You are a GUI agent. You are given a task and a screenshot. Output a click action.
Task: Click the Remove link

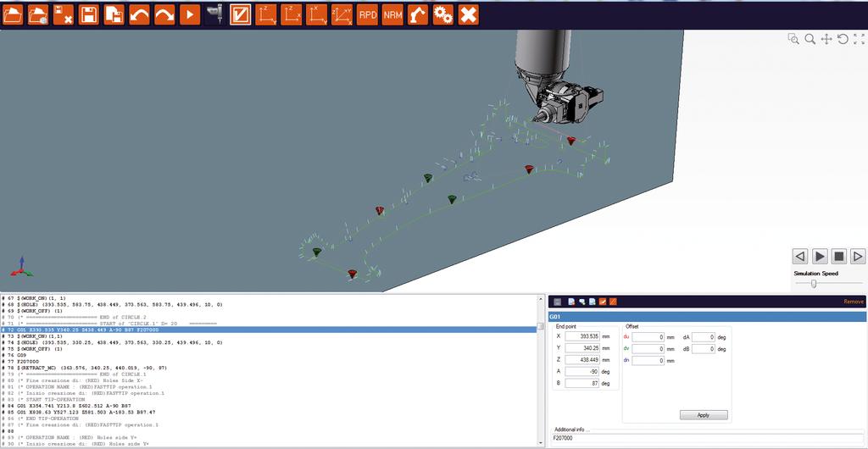pos(854,302)
